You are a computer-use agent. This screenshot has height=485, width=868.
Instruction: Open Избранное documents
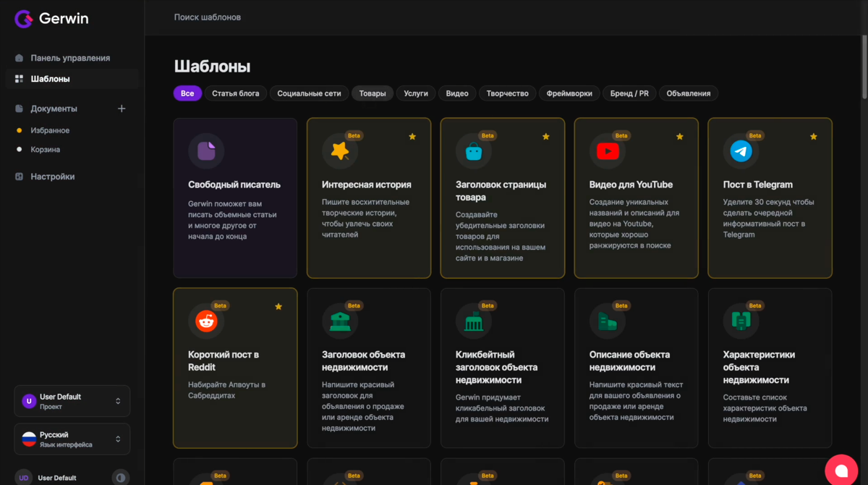click(50, 130)
